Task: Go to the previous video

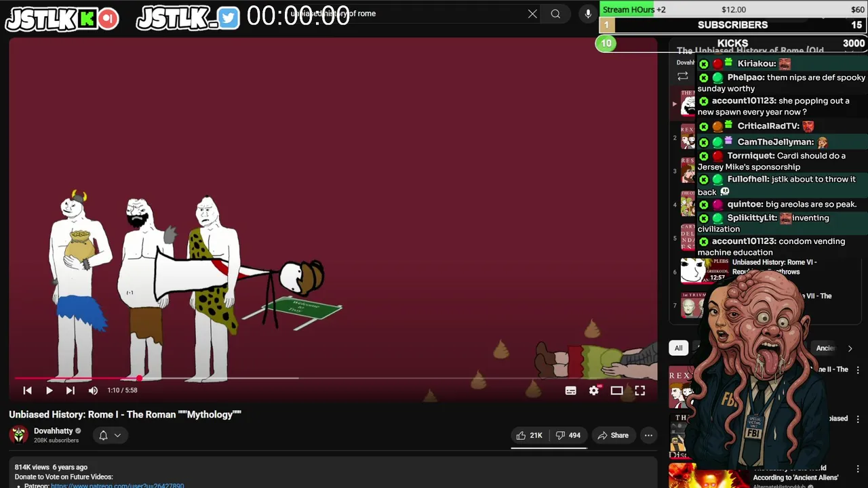Action: 27,390
